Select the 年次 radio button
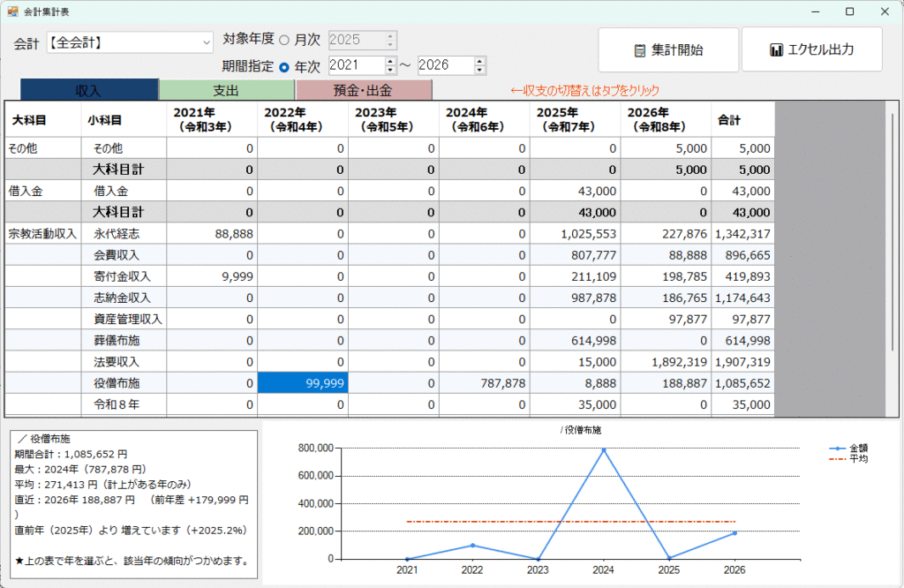The height and width of the screenshot is (588, 904). (284, 66)
